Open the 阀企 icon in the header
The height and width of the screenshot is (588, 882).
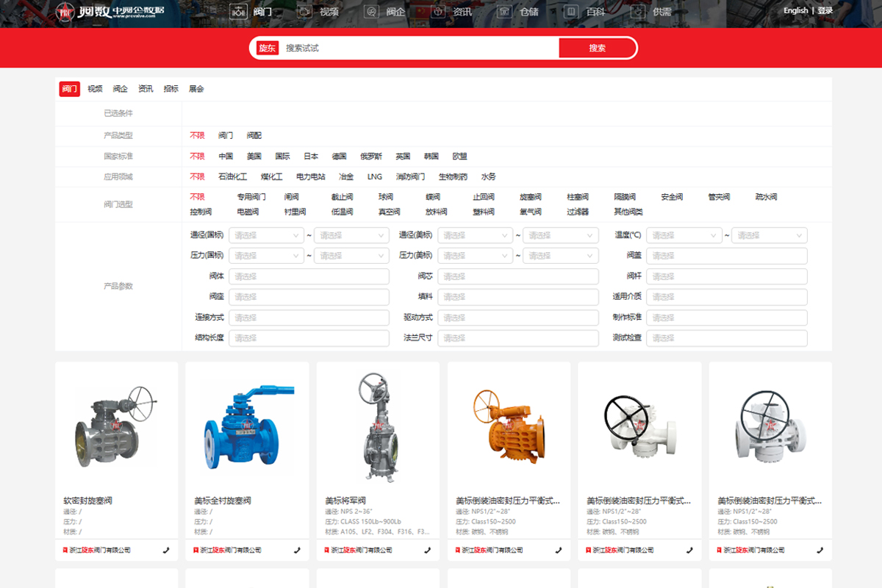(372, 12)
